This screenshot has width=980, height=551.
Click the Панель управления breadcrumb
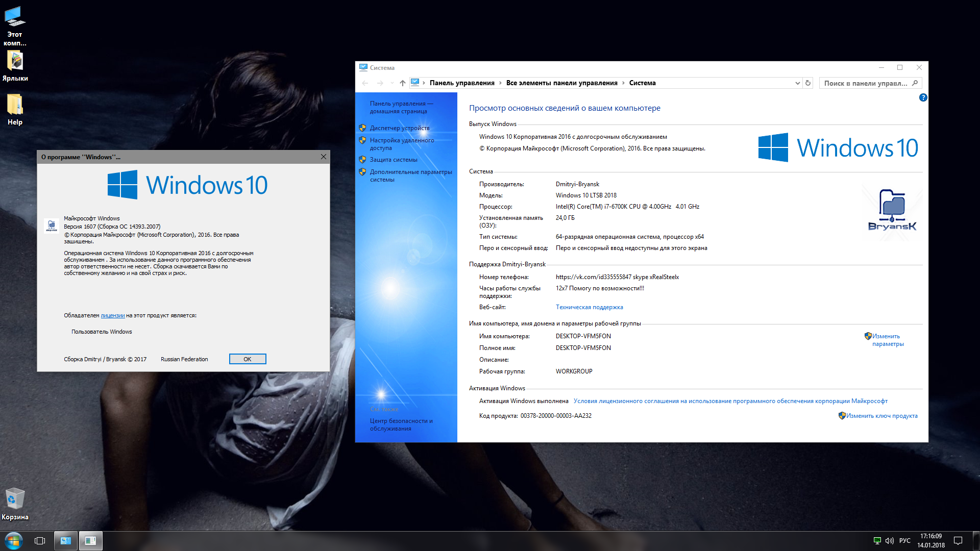click(x=461, y=83)
